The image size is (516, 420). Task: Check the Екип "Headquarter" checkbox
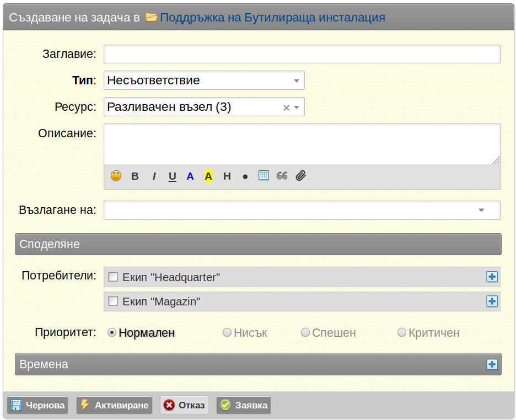tap(113, 277)
